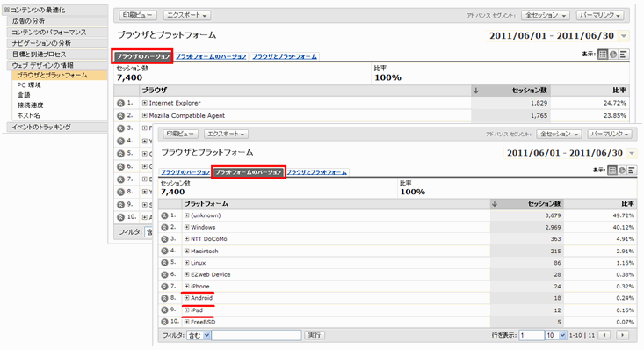Select ブラウザとプラットフォーム tab in back report
The width and height of the screenshot is (644, 350).
pyautogui.click(x=284, y=56)
